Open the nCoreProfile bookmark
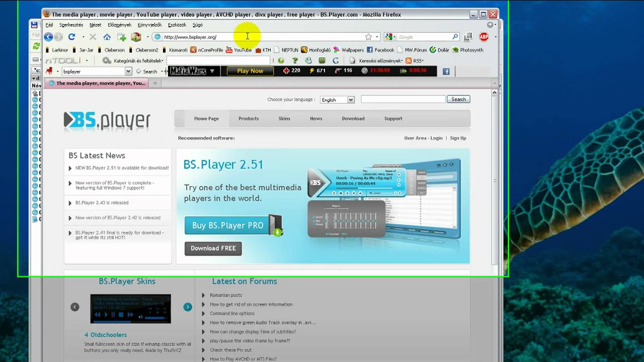 [206, 50]
